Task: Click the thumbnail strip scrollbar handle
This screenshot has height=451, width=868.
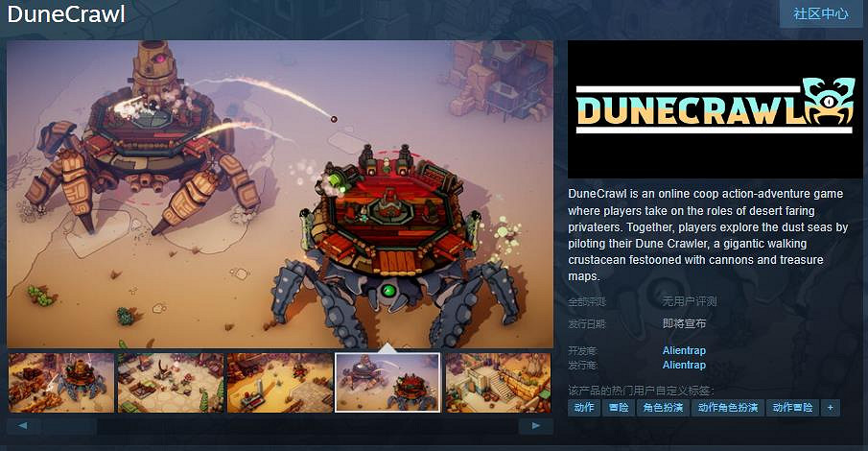Action: point(68,426)
